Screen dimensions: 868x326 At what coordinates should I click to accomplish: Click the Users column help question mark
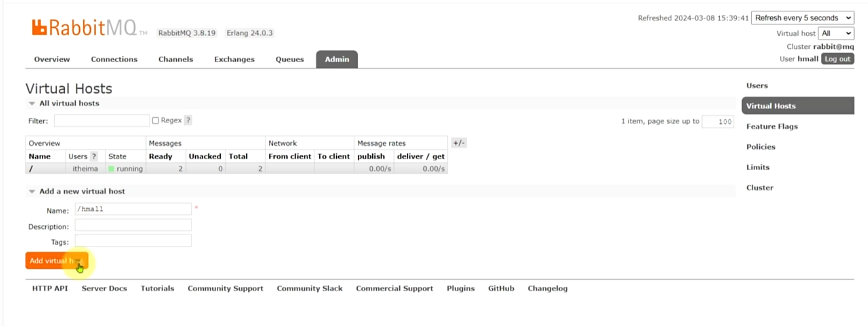click(94, 156)
